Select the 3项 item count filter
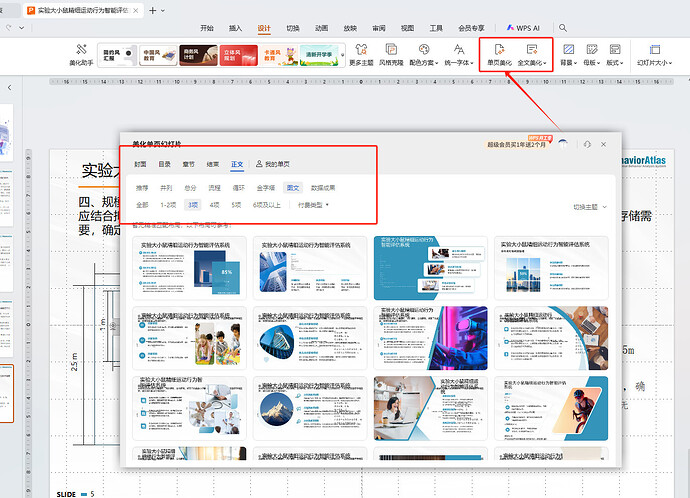The width and height of the screenshot is (690, 498). click(x=192, y=204)
